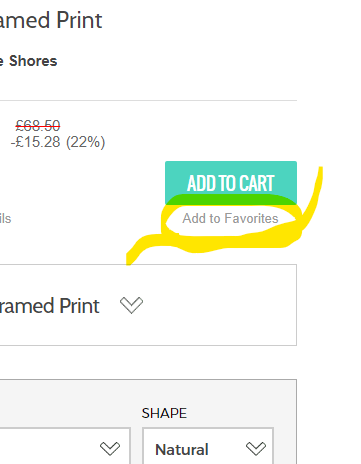This screenshot has height=464, width=361.
Task: Click the crossed-out £68.50 original price
Action: (x=38, y=126)
